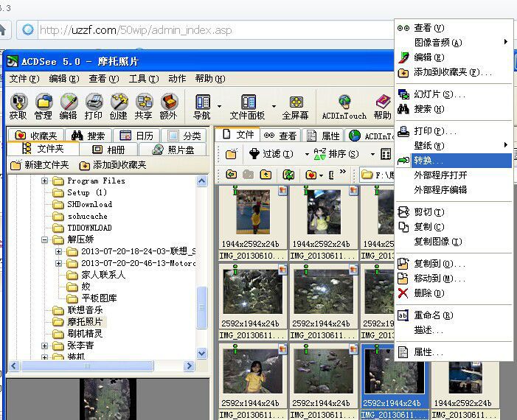Click 新建文件夹 button
The width and height of the screenshot is (517, 420).
tap(40, 165)
